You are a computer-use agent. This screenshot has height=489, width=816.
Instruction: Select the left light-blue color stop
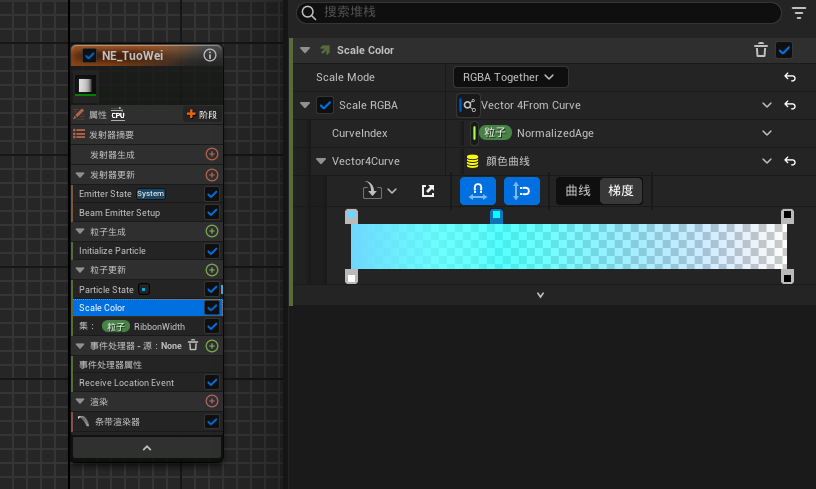tap(351, 216)
